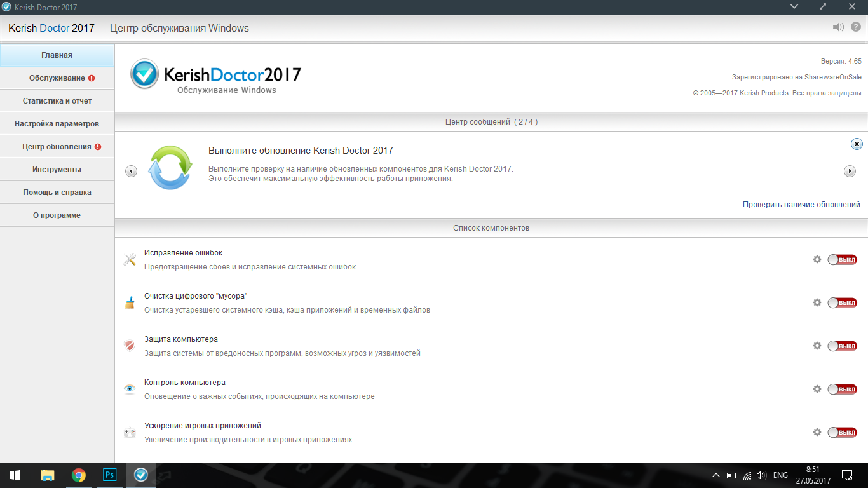Viewport: 868px width, 488px height.
Task: Enable the Исправление ошибок switch
Action: click(x=842, y=259)
